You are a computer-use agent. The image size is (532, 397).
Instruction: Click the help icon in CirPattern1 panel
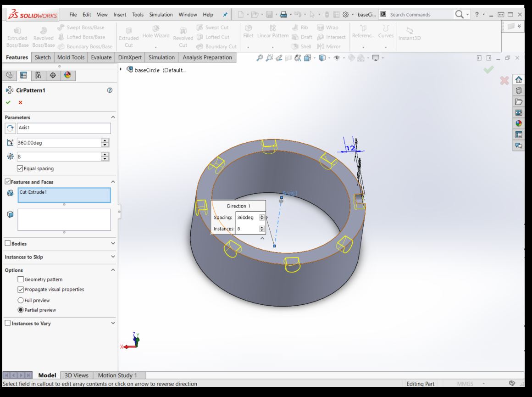[110, 90]
